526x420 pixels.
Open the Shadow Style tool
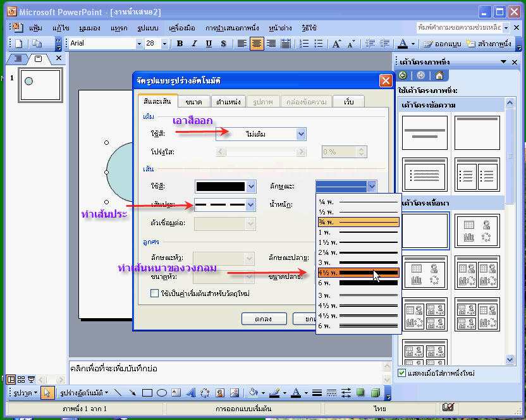click(360, 392)
